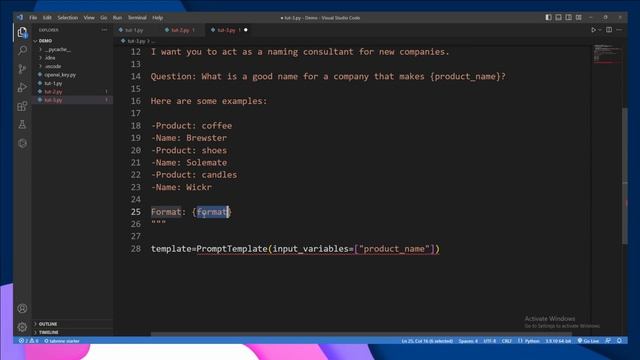Viewport: 640px width, 360px height.
Task: Open tut-1.py in explorer
Action: [x=53, y=83]
